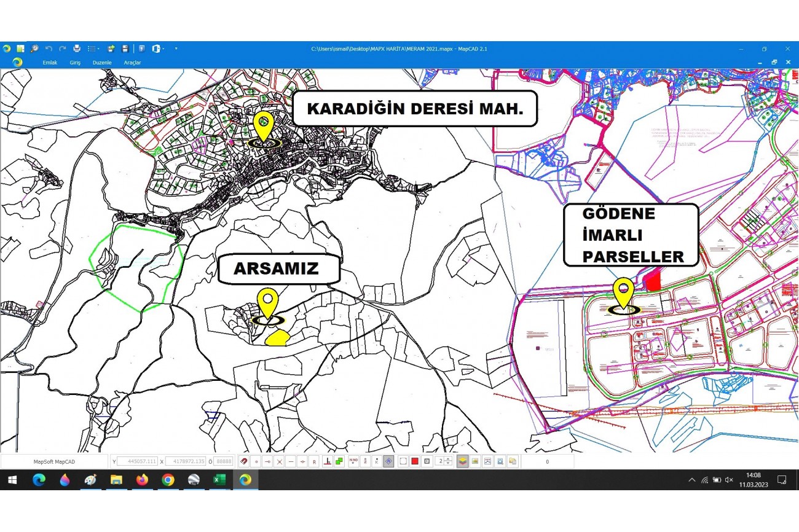Screen dimensions: 799x532
Task: Expand the Office-style icon dropdown arrow
Action: coord(162,49)
